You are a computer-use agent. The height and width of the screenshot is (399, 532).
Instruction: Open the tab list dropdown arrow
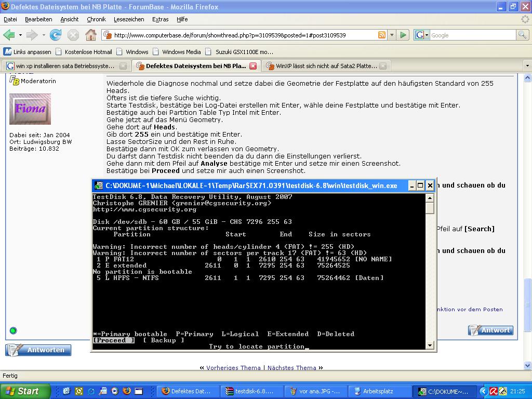pos(527,66)
